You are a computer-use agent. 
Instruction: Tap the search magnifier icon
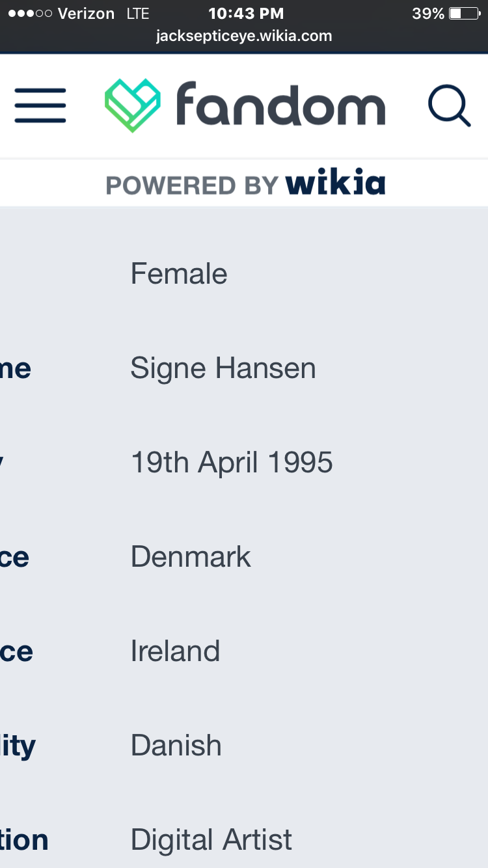(449, 106)
